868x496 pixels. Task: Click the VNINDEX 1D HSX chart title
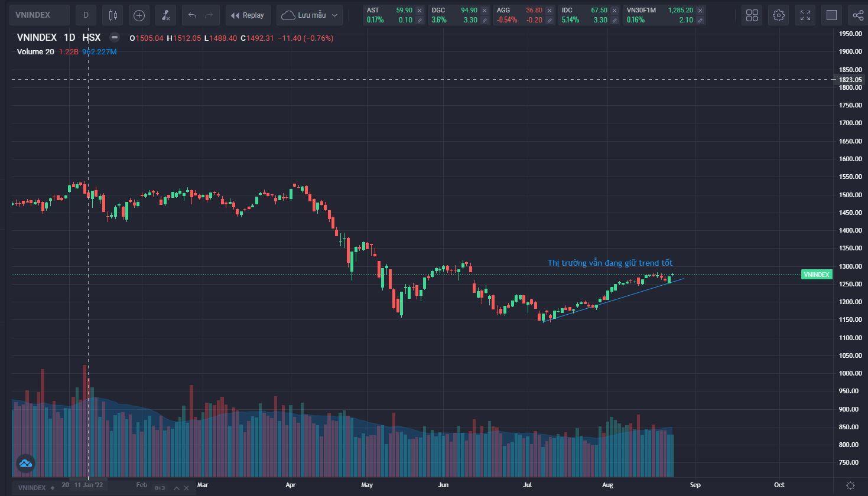pos(58,38)
